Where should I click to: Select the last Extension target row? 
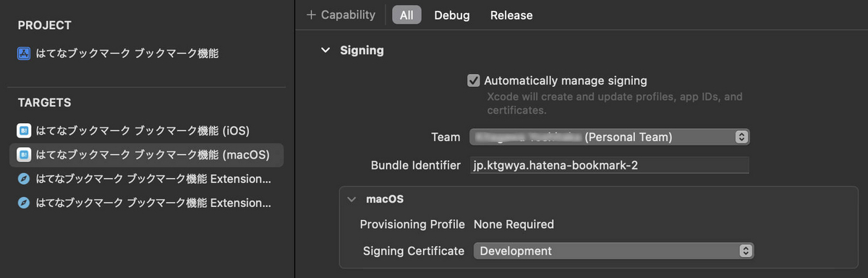pyautogui.click(x=146, y=203)
